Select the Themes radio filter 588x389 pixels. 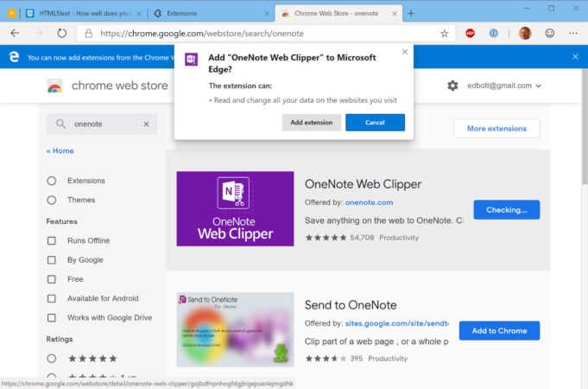52,201
